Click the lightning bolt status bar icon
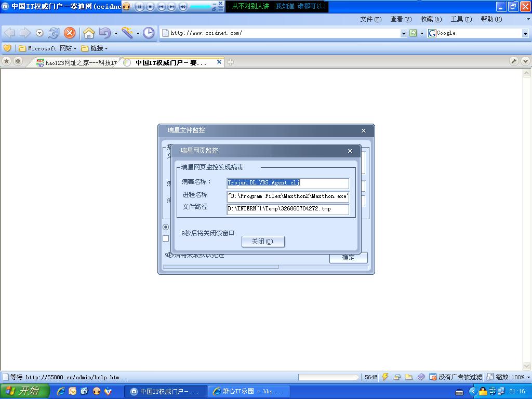 385,377
